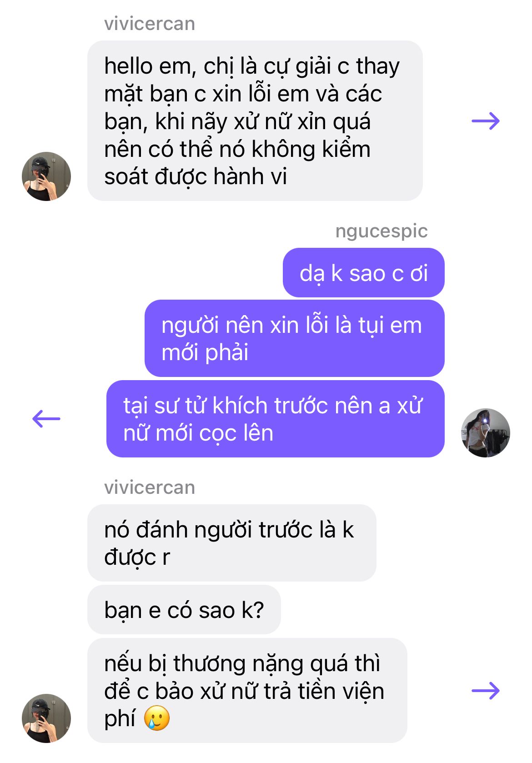Select the 'nếu bị thương nặng quá' message

point(247,691)
